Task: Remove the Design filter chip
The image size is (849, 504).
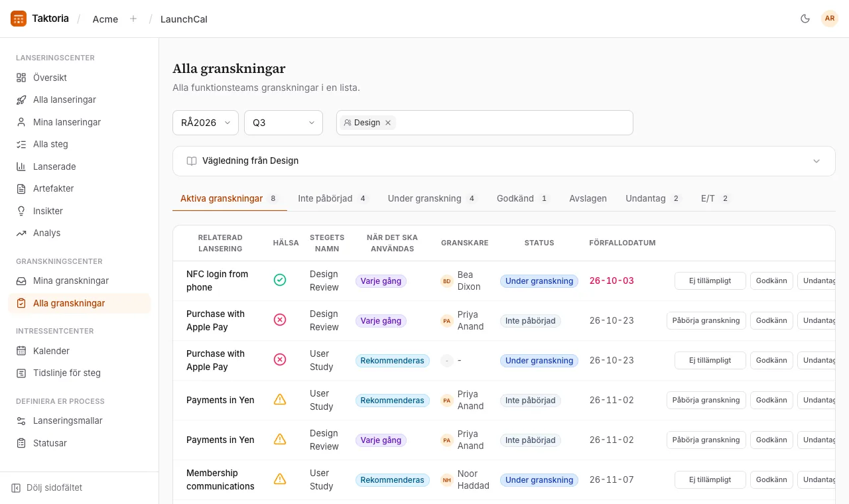Action: coord(388,123)
